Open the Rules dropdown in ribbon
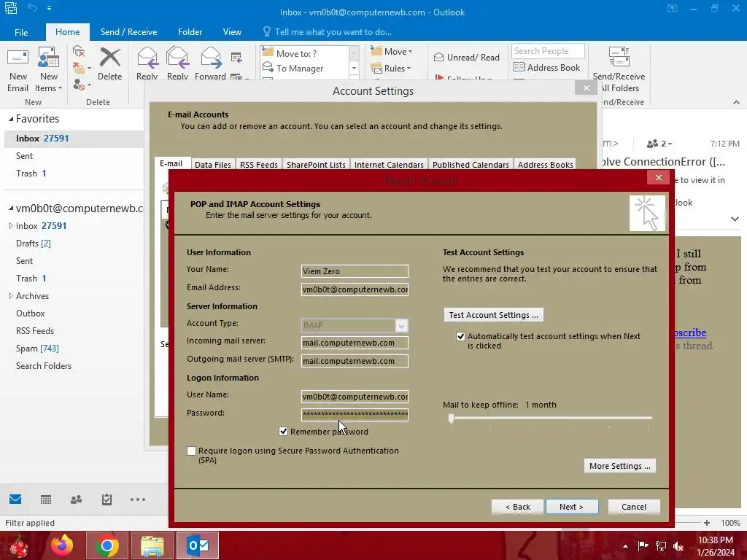Screen dimensions: 747x560 coord(391,68)
